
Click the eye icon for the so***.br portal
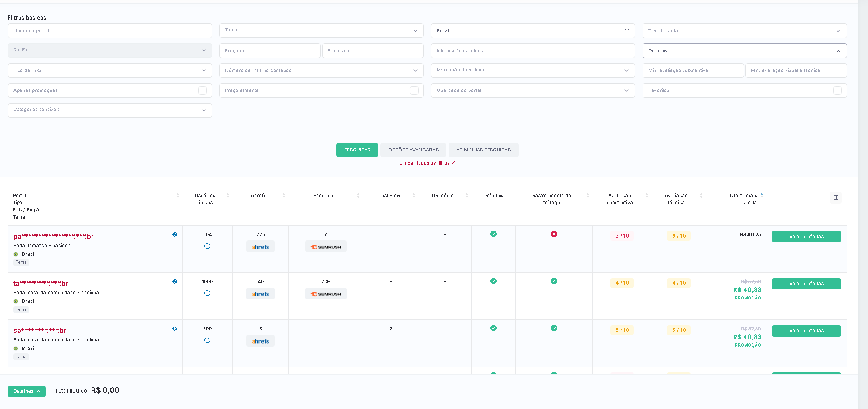(175, 329)
